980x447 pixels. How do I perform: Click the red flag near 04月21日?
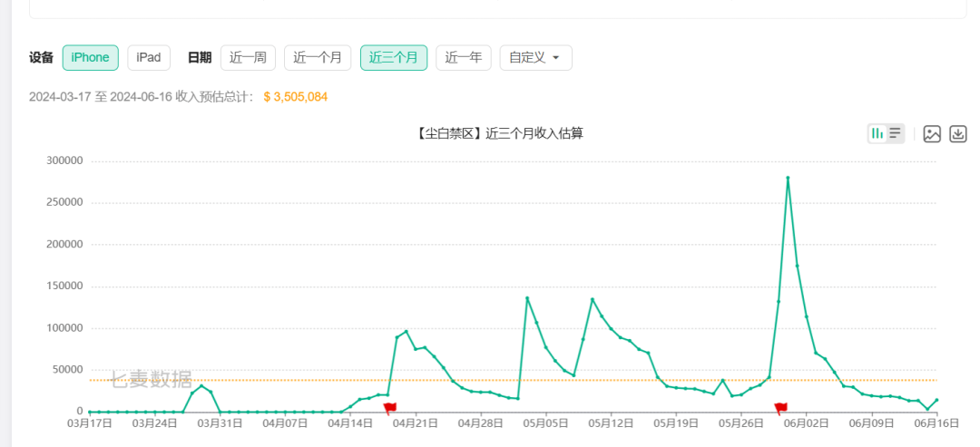390,408
